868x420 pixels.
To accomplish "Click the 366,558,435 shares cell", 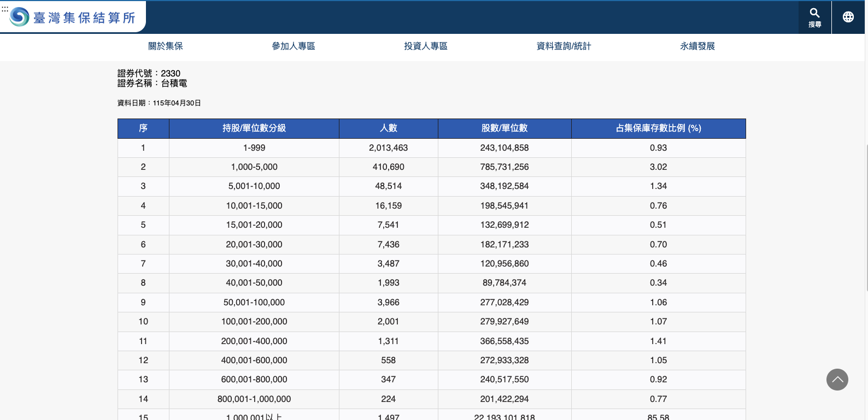I will pyautogui.click(x=505, y=341).
